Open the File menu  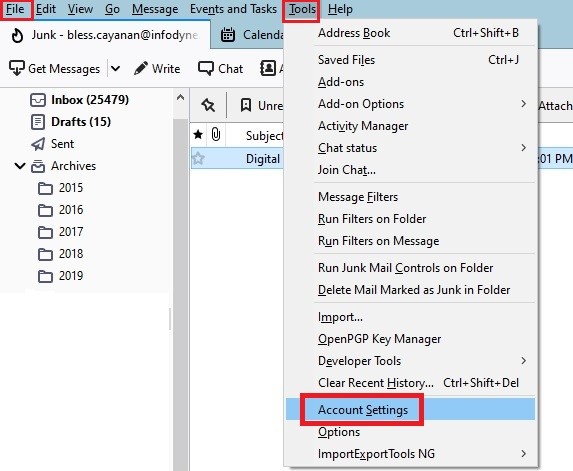15,9
